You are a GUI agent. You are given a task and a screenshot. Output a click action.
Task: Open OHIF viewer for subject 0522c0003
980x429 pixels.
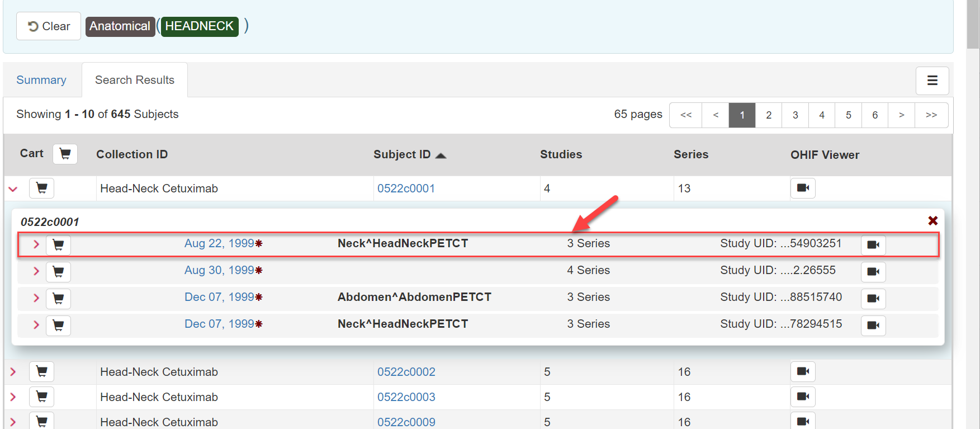[x=803, y=397]
